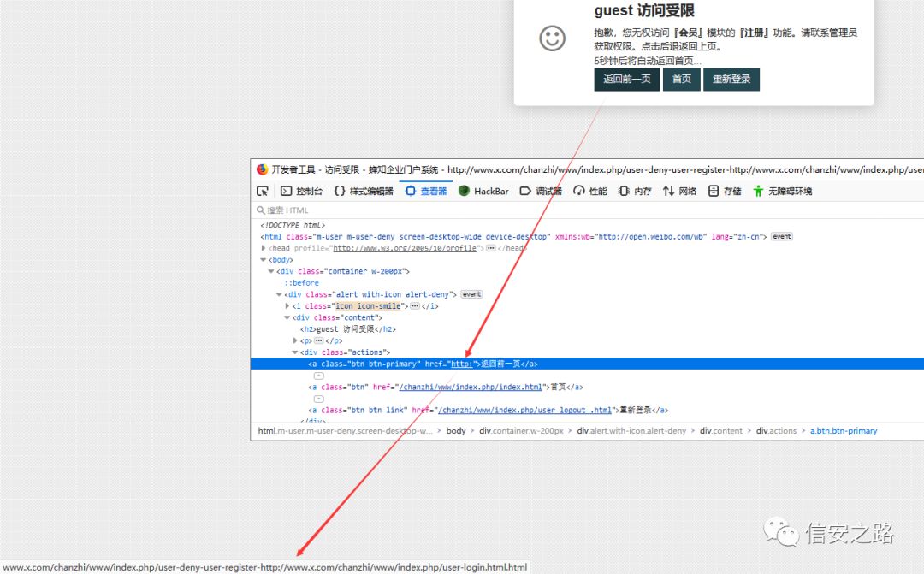This screenshot has height=574, width=924.
Task: Click the div.content breadcrumb
Action: (x=720, y=431)
